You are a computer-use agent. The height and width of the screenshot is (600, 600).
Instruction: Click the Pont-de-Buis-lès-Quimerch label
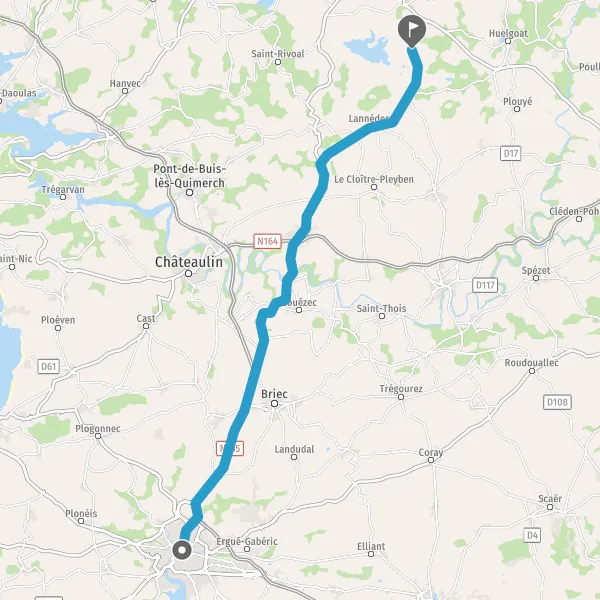point(189,176)
